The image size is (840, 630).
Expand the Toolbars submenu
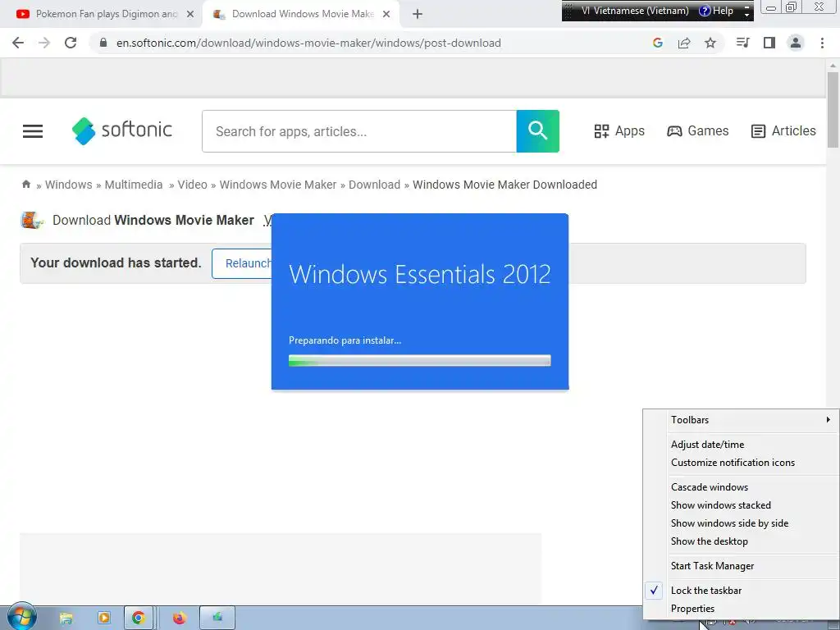741,420
